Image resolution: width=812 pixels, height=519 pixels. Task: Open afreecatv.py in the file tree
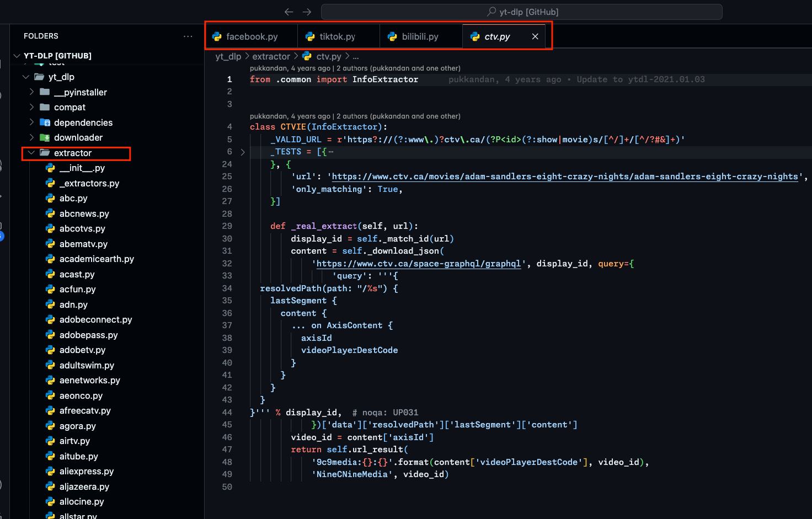coord(85,410)
